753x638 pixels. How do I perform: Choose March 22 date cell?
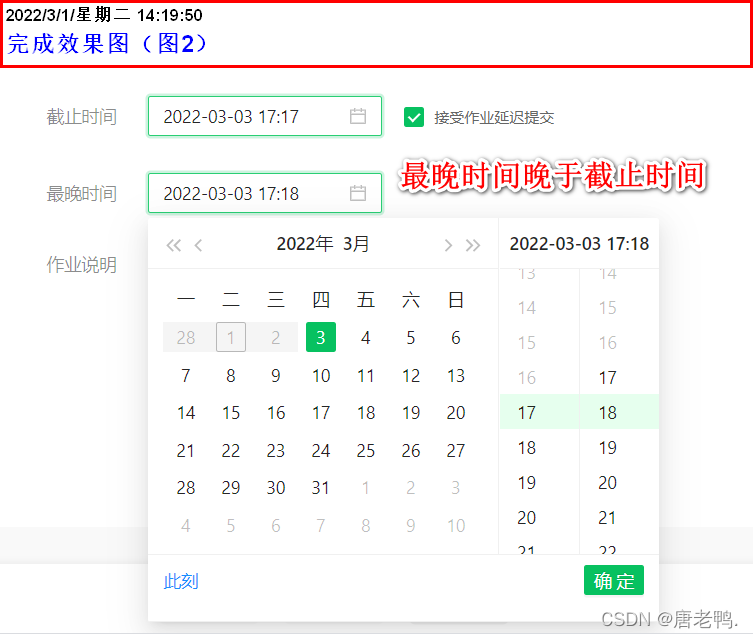point(231,450)
